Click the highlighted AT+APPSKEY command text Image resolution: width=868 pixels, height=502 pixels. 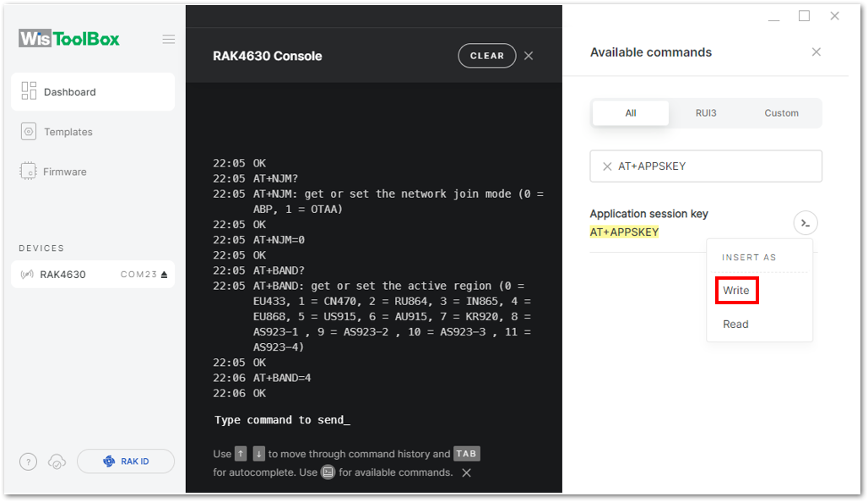(624, 232)
